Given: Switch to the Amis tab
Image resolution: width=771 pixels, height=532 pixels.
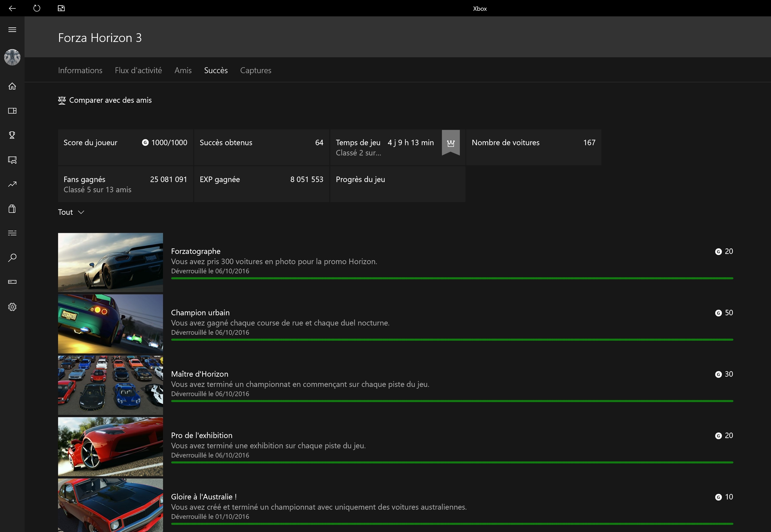Looking at the screenshot, I should point(183,70).
